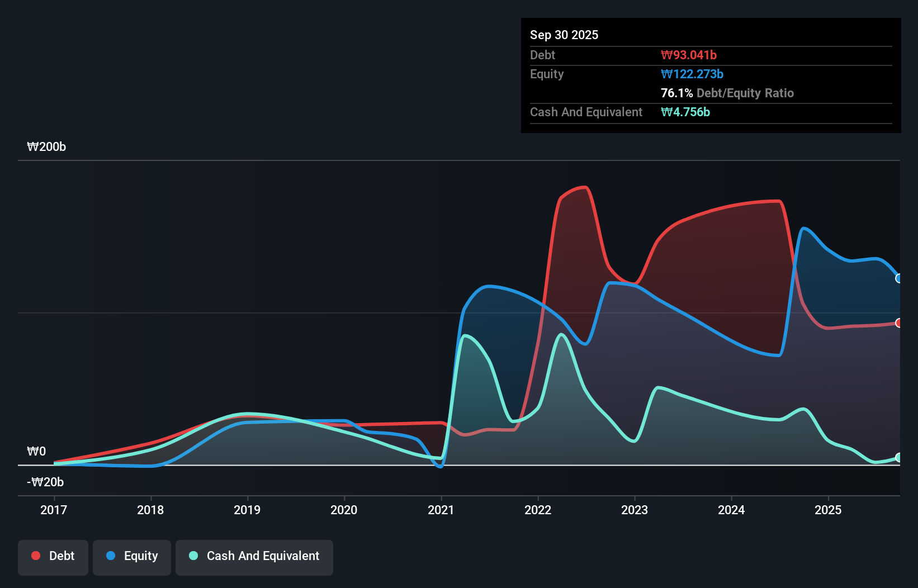The width and height of the screenshot is (918, 588).
Task: Toggle the Cash And Equivalent series visibility
Action: pyautogui.click(x=254, y=556)
